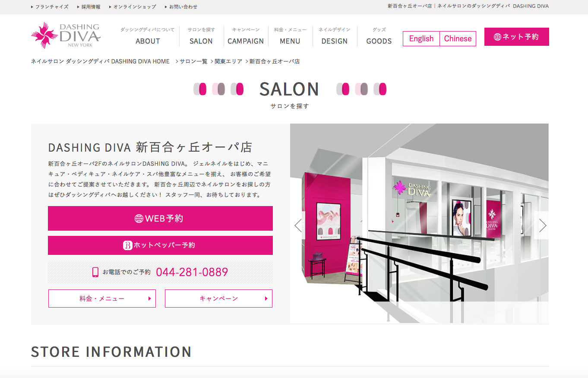
Task: Open the キャンペーン button below phone number
Action: pos(218,299)
